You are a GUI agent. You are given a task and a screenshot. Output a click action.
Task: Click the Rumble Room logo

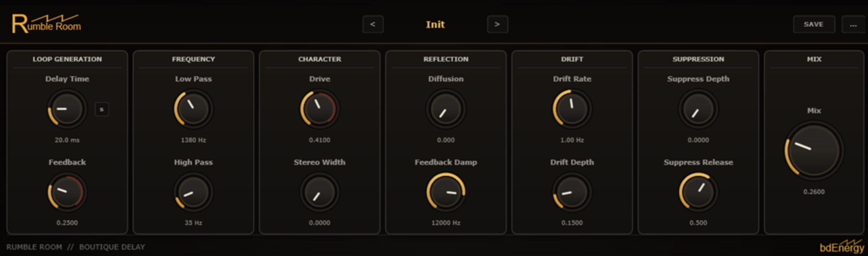[46, 24]
